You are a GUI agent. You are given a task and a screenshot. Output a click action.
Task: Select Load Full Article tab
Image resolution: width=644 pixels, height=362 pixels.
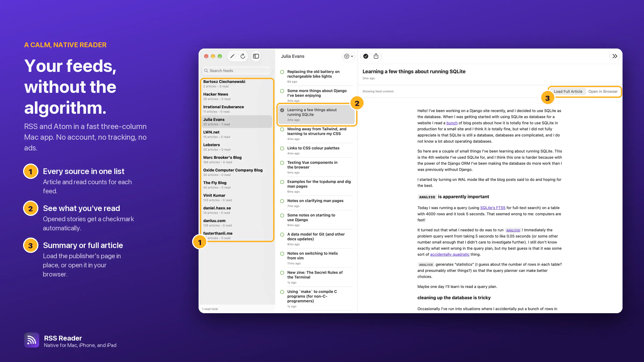point(568,91)
